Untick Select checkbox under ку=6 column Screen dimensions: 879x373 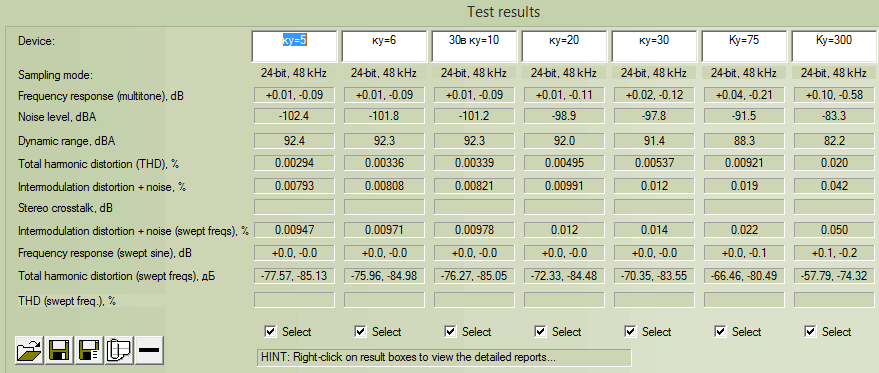point(360,331)
